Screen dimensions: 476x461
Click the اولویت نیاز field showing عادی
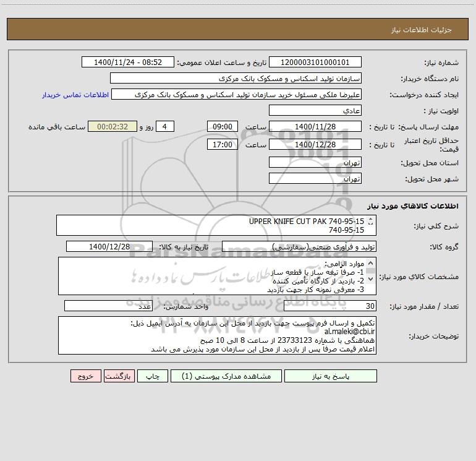coord(315,110)
